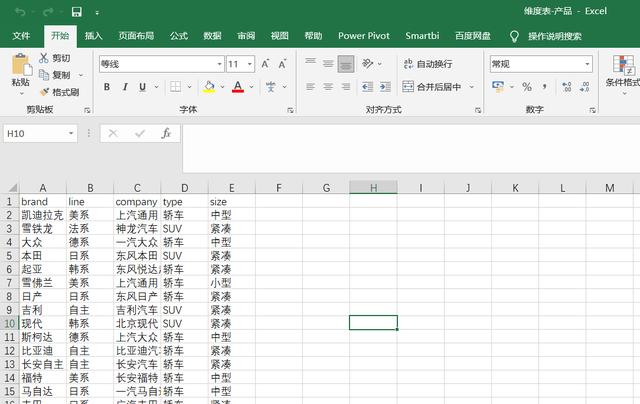Click the select-all corner triangle
640x404 pixels.
click(x=13, y=188)
